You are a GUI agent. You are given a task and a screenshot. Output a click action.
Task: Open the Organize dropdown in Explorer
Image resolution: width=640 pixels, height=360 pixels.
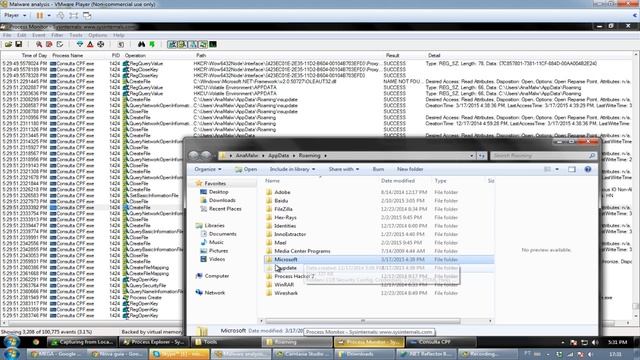point(208,169)
